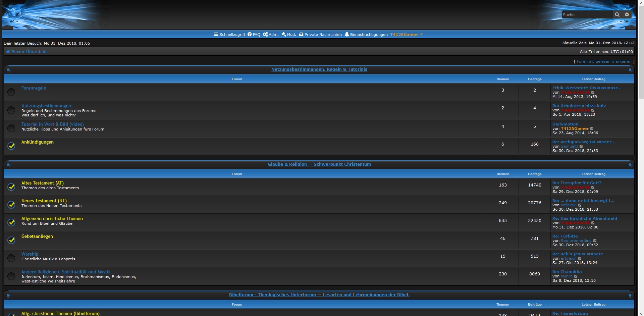Open the Allgemein christliche Themen forum
644x316 pixels.
[x=52, y=218]
